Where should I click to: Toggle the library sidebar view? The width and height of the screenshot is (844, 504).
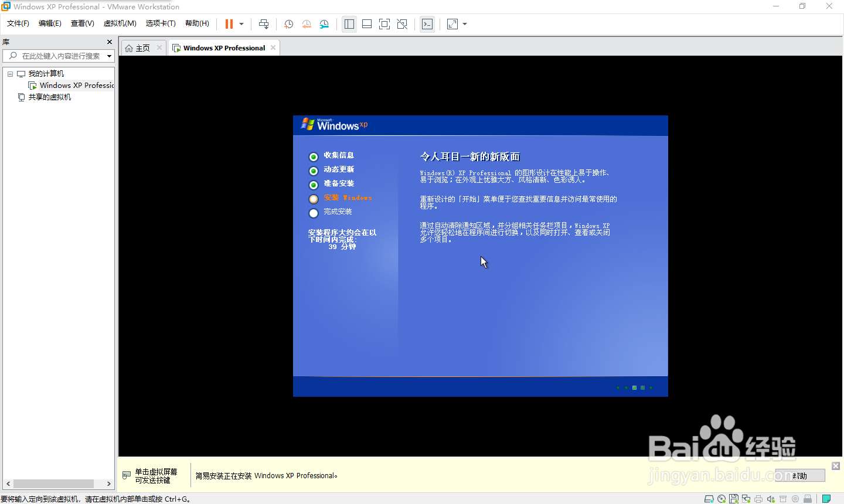pyautogui.click(x=349, y=24)
